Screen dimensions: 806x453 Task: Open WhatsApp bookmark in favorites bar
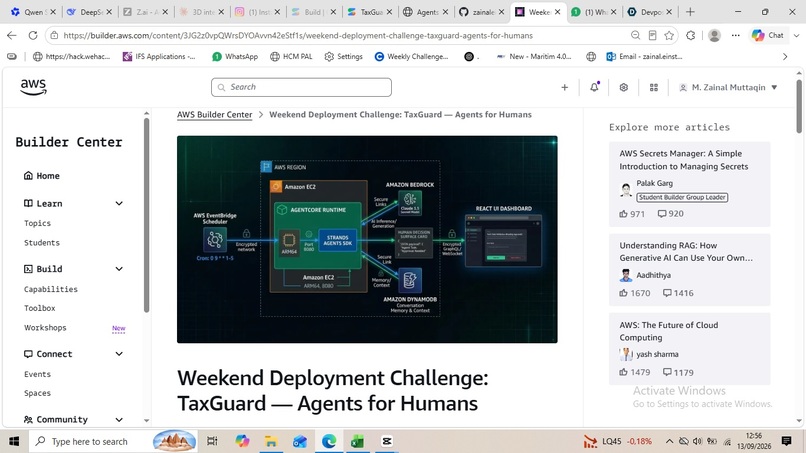click(235, 57)
